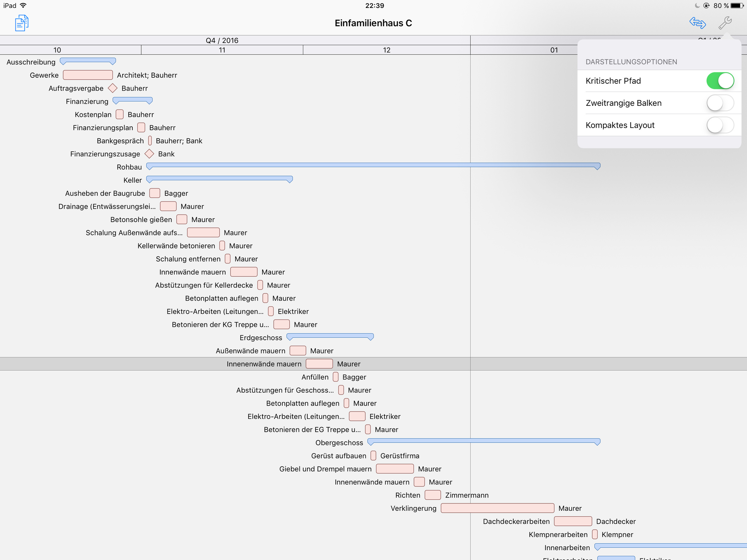Collapse the Obergeschoss summary bar
This screenshot has height=560, width=747.
(484, 441)
